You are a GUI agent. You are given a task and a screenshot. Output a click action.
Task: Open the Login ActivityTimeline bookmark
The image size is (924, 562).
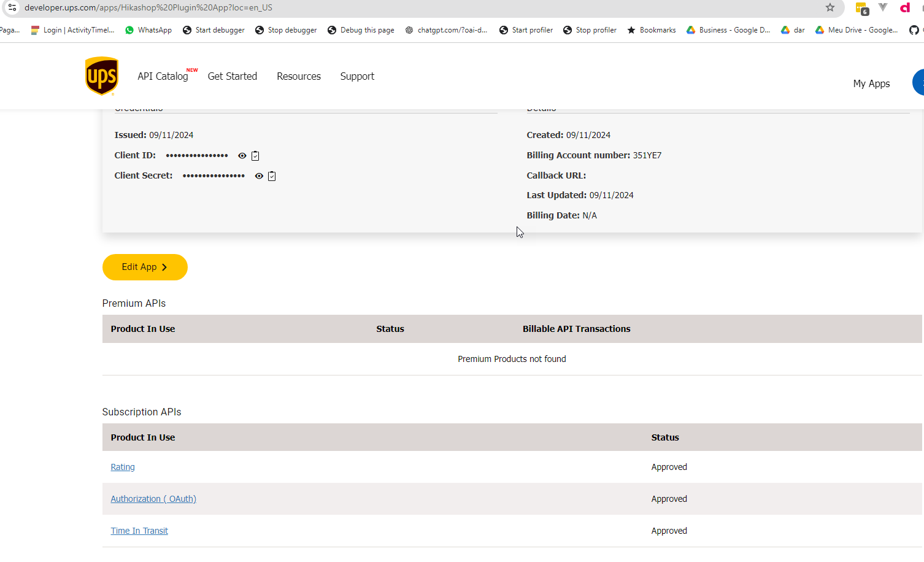coord(73,30)
